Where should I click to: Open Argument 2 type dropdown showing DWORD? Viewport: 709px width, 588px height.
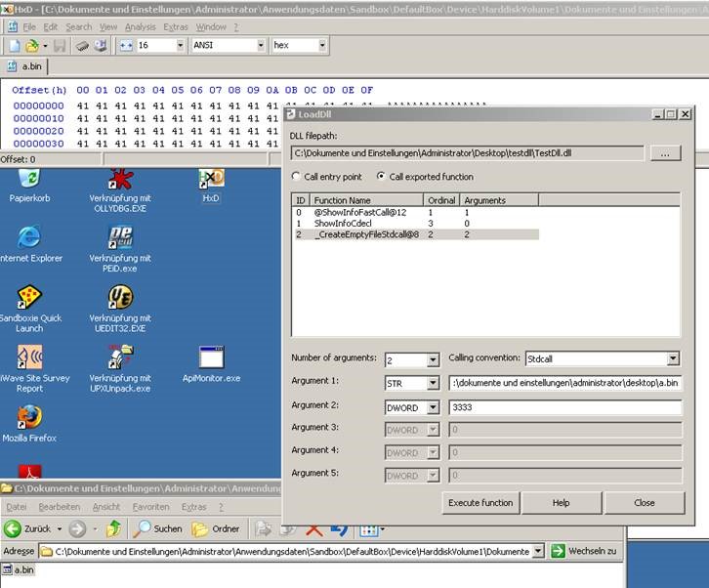coord(433,407)
